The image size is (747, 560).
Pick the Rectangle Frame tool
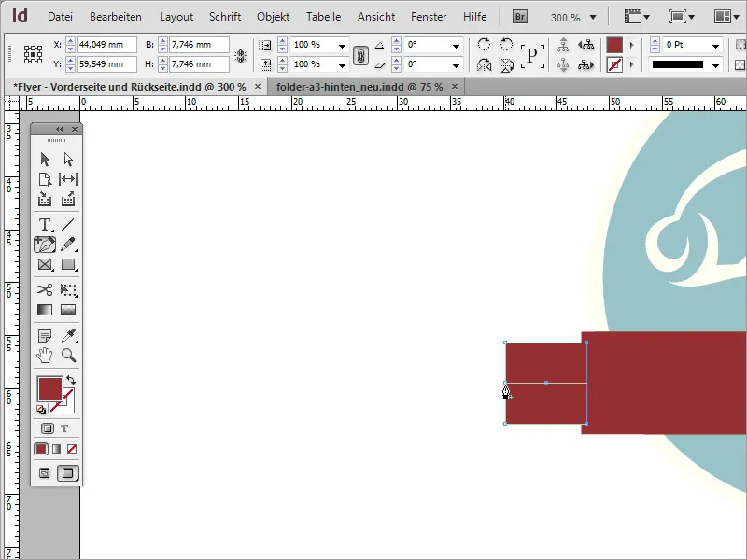(45, 264)
